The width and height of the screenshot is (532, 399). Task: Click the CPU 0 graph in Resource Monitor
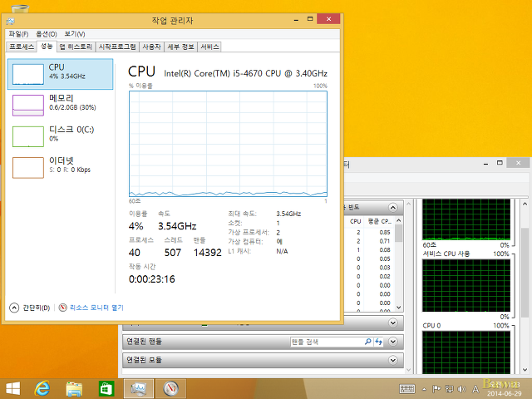tap(466, 352)
